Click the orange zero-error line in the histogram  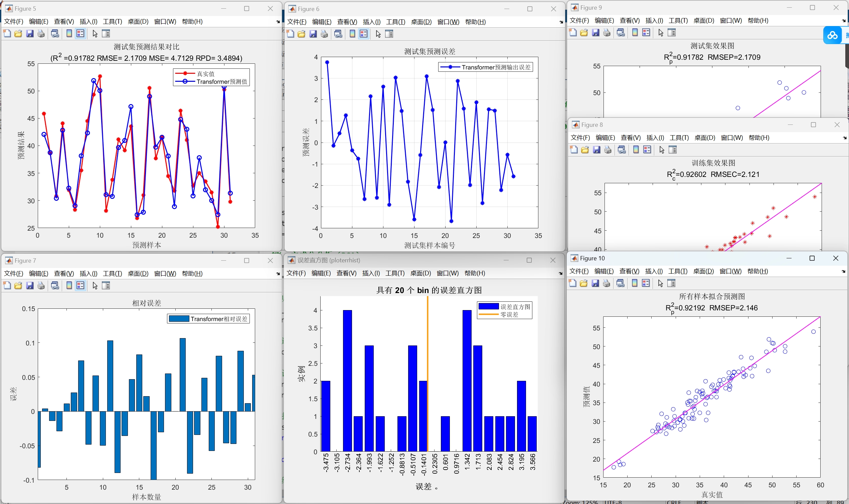(x=428, y=356)
